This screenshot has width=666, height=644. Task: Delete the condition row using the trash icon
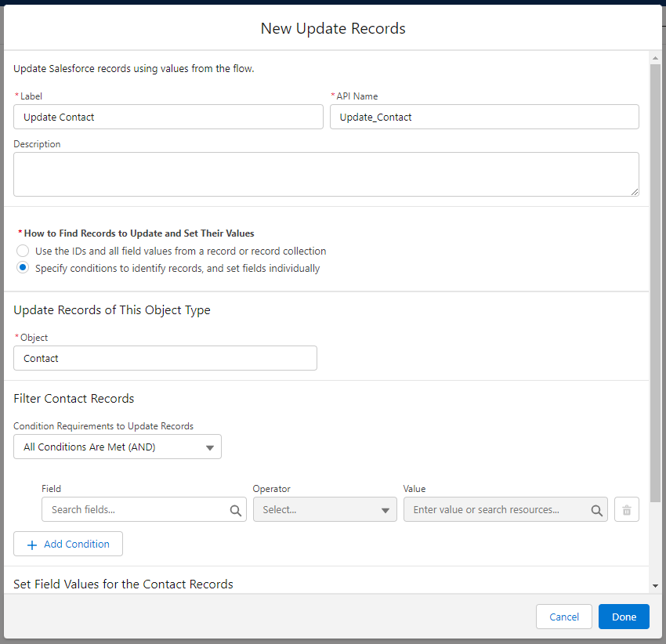pyautogui.click(x=626, y=509)
